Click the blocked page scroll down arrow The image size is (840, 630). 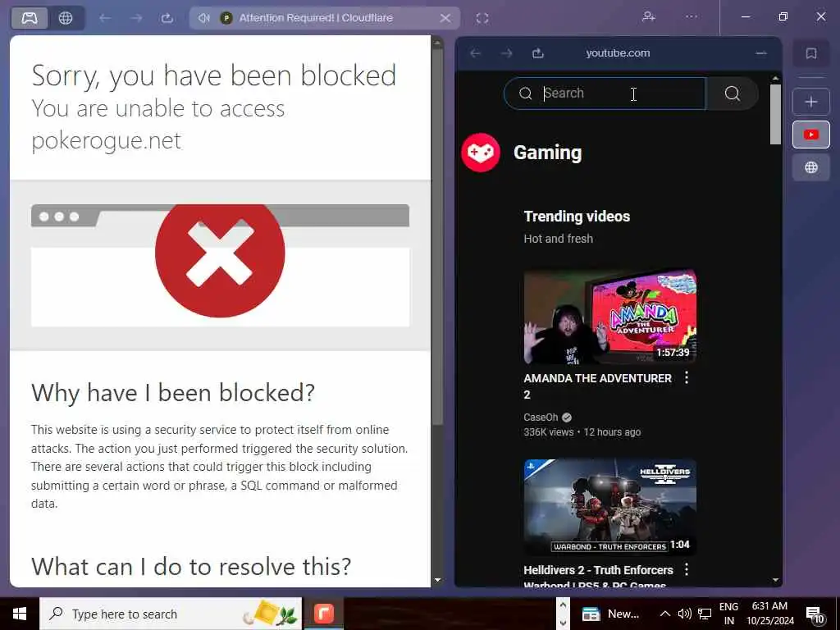(x=437, y=580)
